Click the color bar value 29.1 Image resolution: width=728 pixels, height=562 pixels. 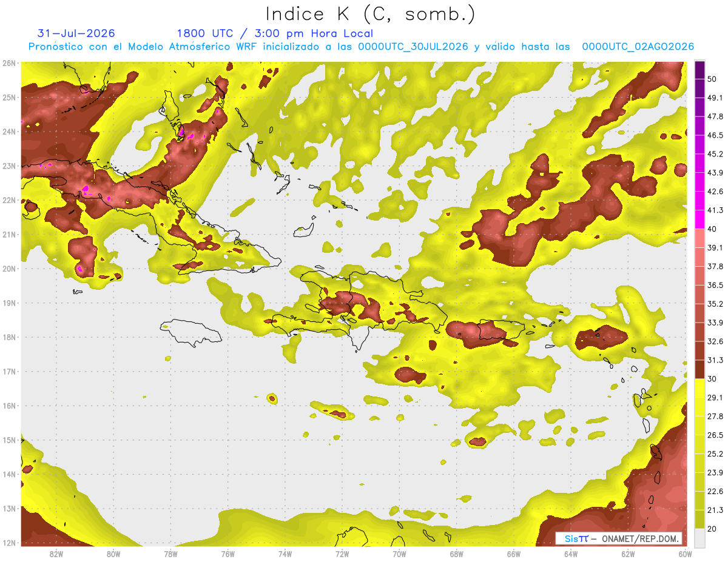click(x=715, y=398)
